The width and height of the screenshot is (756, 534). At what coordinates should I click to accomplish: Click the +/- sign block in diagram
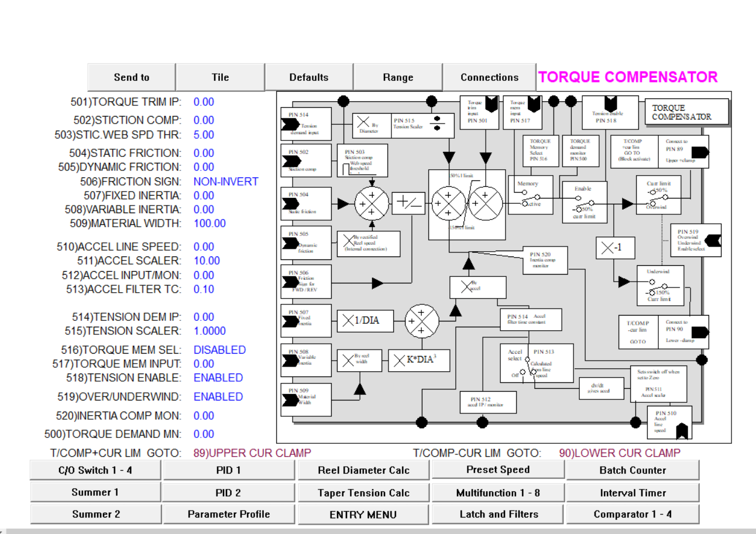[409, 203]
